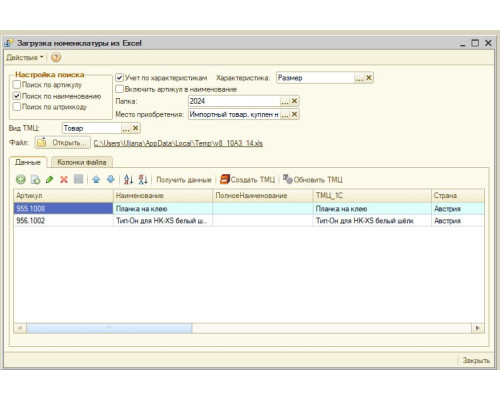500x400 pixels.
Task: Click the Открыть... file button
Action: 62,143
